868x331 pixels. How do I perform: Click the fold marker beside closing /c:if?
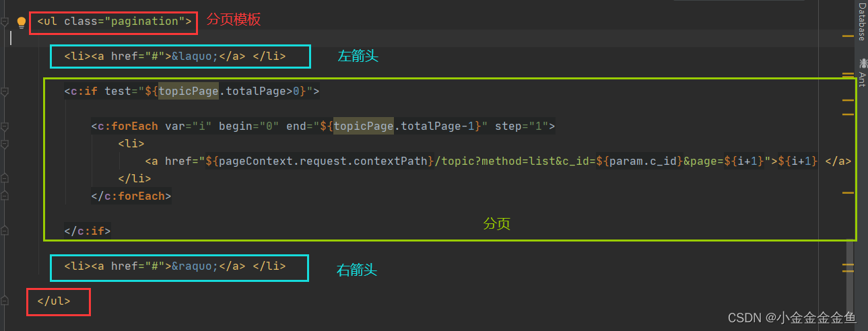point(5,231)
